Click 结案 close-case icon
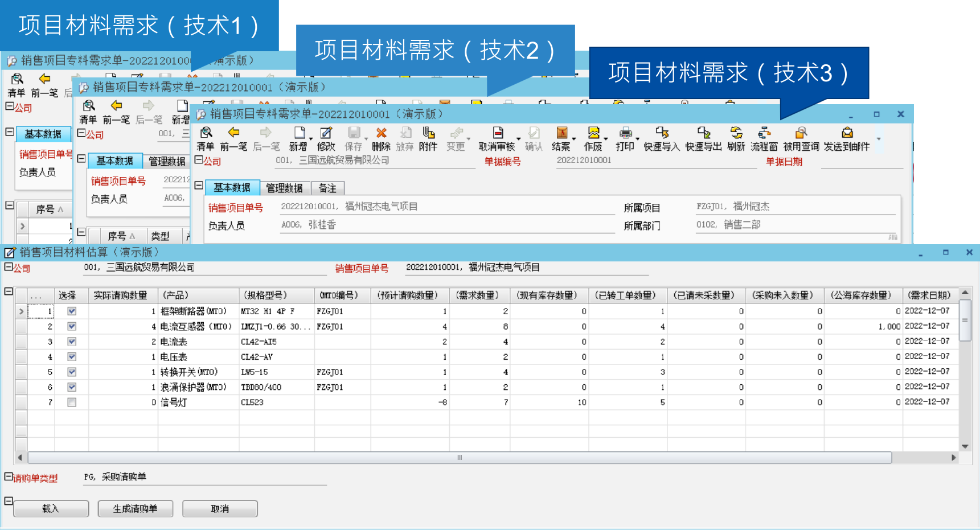The width and height of the screenshot is (980, 530). coord(561,133)
